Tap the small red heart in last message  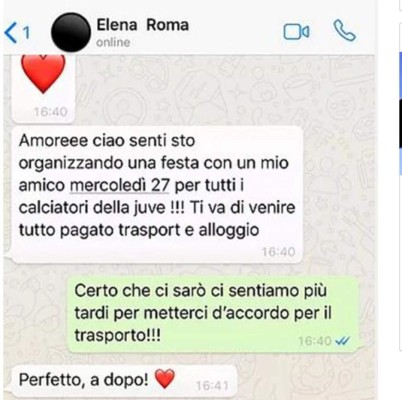point(165,379)
